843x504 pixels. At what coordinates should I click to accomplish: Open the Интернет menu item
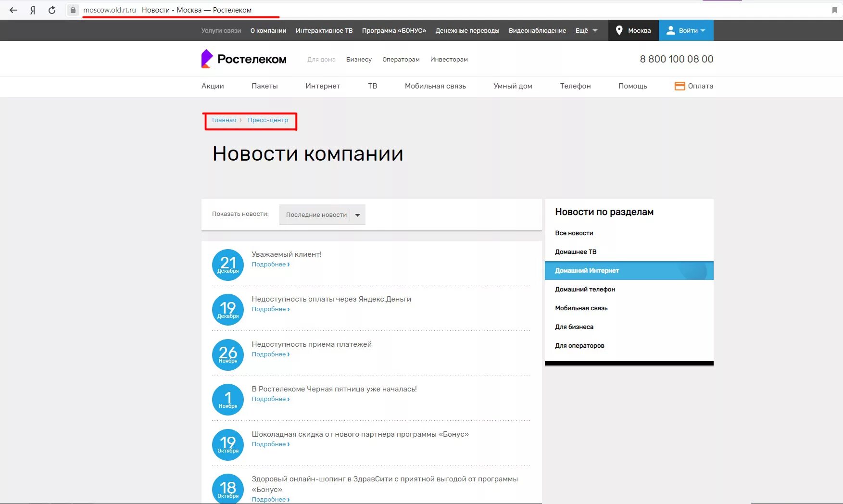pyautogui.click(x=323, y=86)
